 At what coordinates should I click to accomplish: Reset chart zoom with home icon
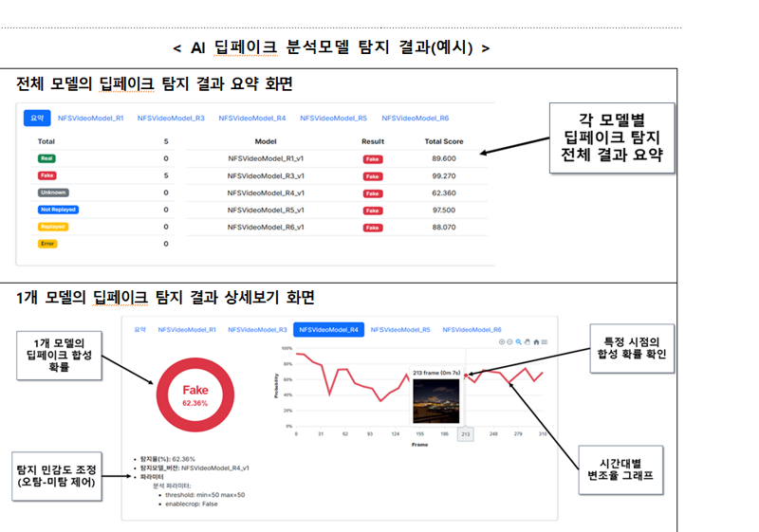(x=536, y=342)
